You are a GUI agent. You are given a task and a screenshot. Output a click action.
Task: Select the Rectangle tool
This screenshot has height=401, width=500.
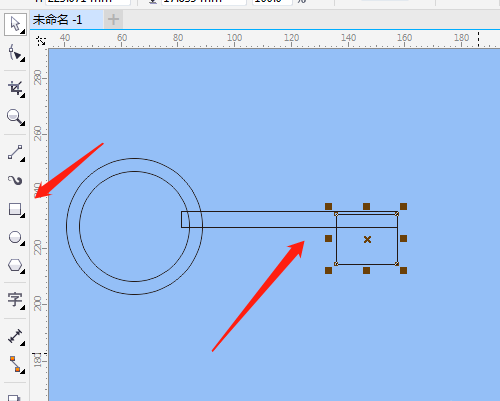click(x=15, y=210)
